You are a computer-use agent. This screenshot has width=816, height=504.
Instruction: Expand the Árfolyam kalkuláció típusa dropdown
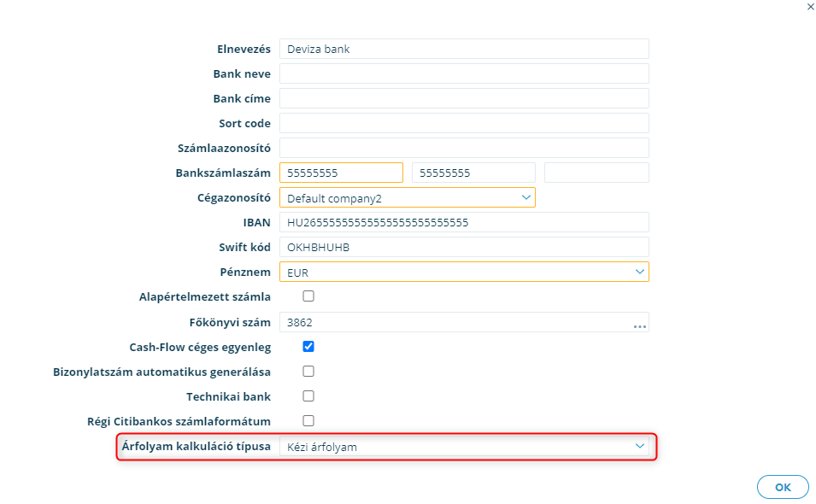point(464,446)
